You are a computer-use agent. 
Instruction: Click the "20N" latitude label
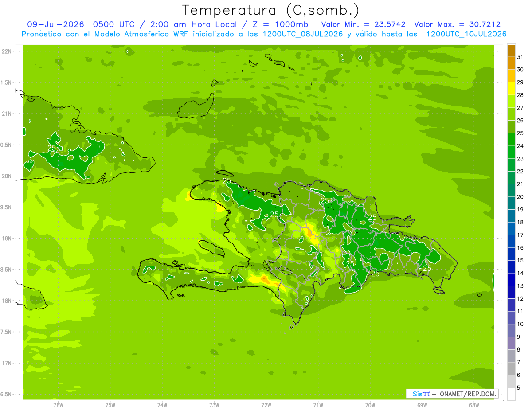coord(7,176)
